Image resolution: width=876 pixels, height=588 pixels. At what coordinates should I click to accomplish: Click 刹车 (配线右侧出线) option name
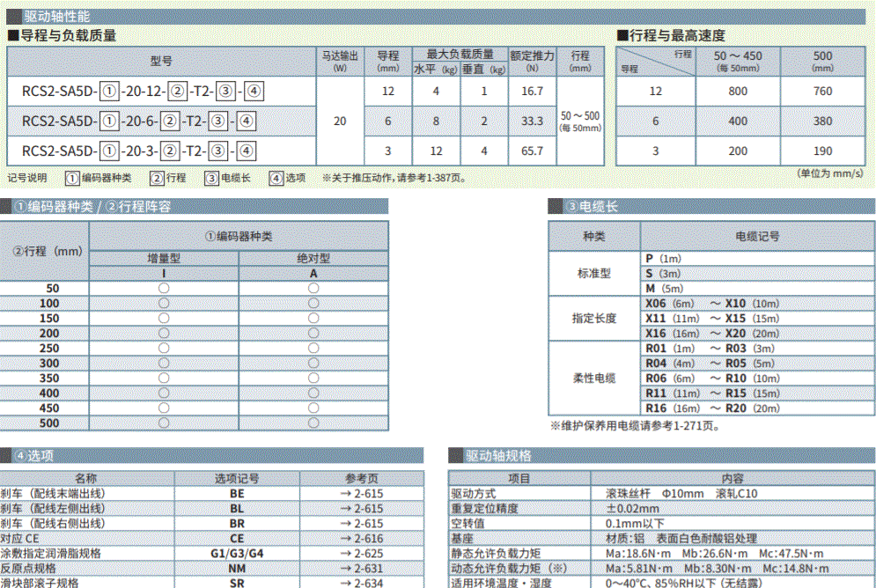pos(53,523)
